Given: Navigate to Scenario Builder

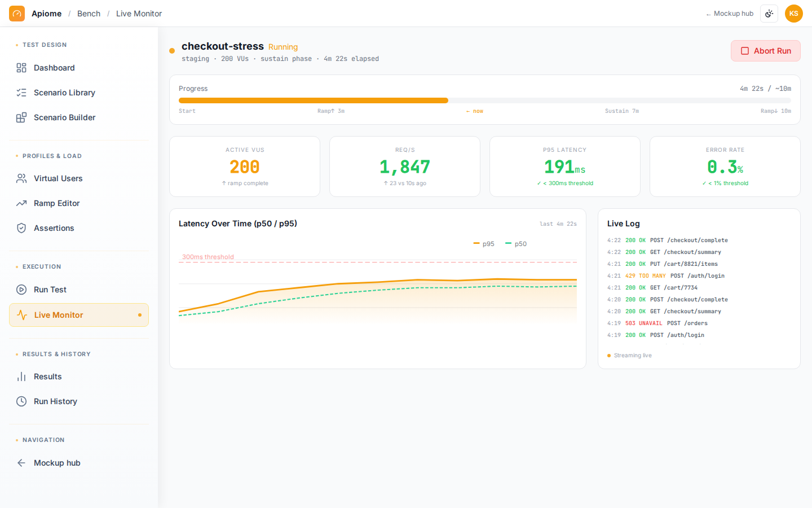Looking at the screenshot, I should coord(79,117).
